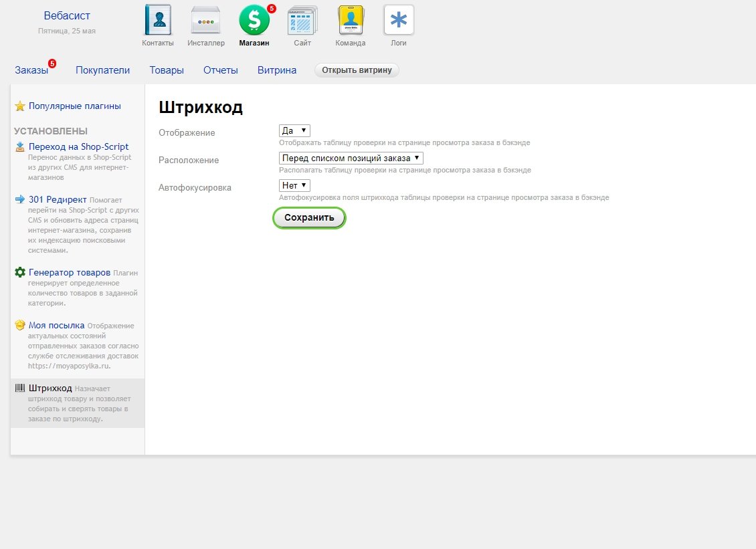Click the Магазин label under its icon
This screenshot has width=756, height=549.
tap(254, 43)
